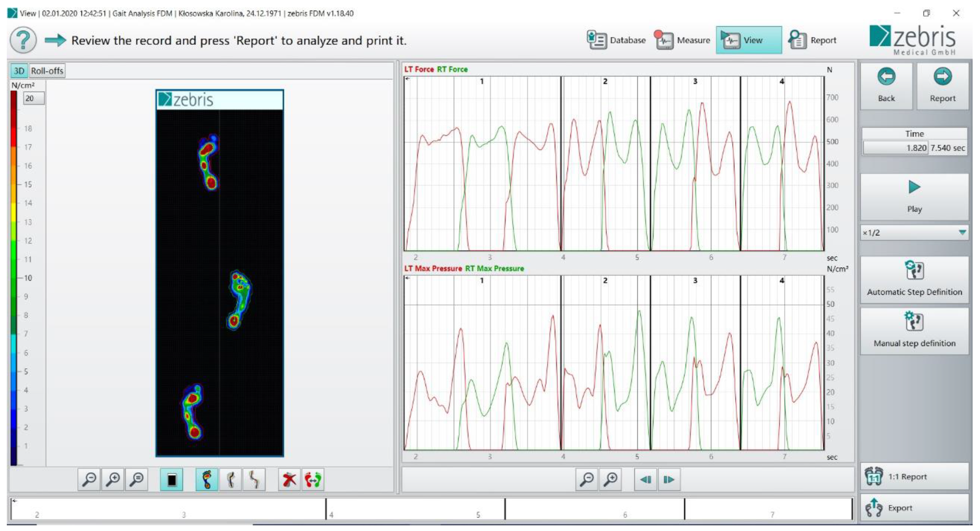Viewport: 980px width, 531px height.
Task: Click the Time position slider field
Action: pyautogui.click(x=896, y=148)
